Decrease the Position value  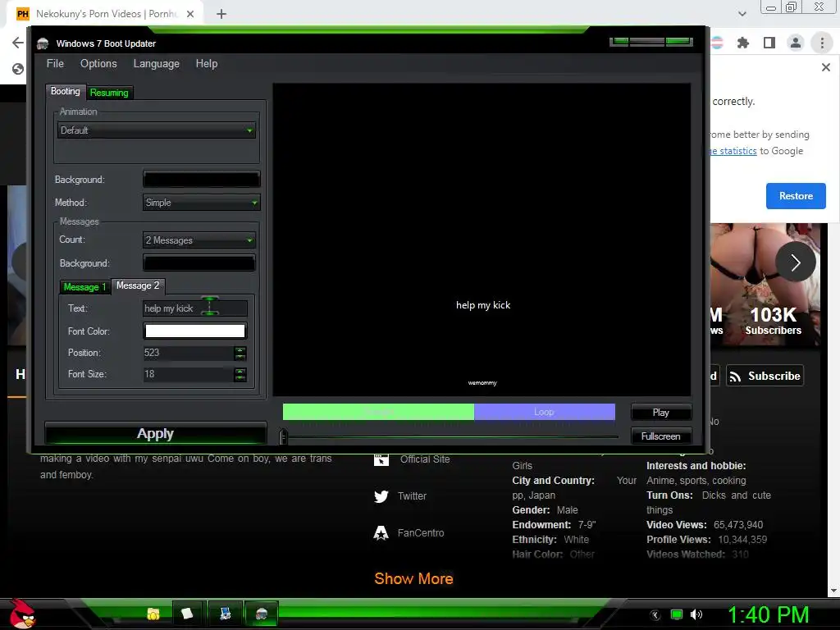click(240, 357)
